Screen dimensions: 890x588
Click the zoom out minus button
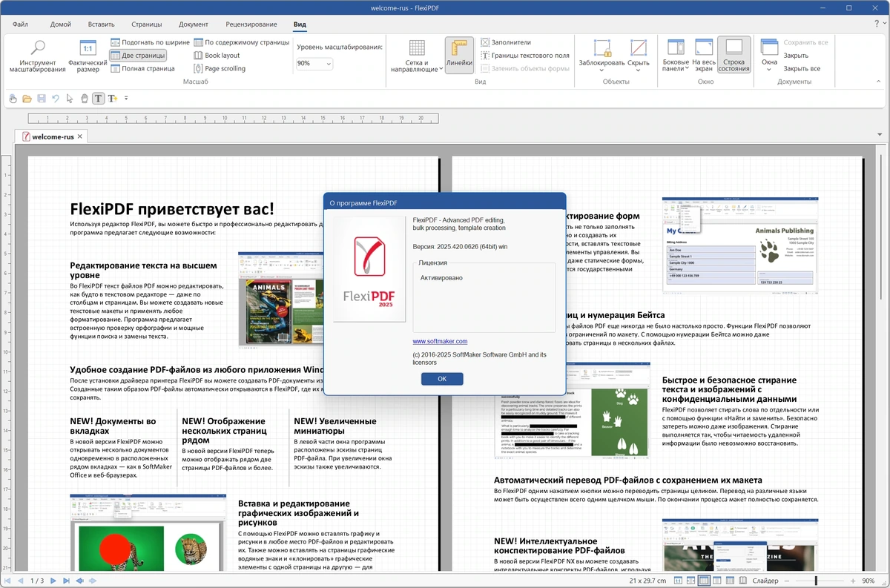pyautogui.click(x=787, y=581)
